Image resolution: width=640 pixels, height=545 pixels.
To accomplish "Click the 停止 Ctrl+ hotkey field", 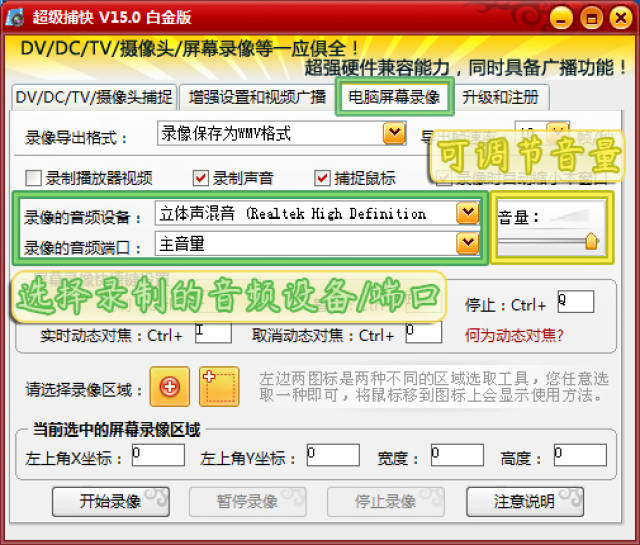I will point(576,301).
